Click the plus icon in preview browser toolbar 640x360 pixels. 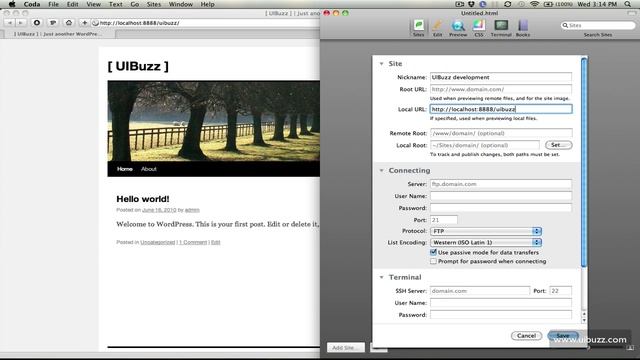click(84, 23)
